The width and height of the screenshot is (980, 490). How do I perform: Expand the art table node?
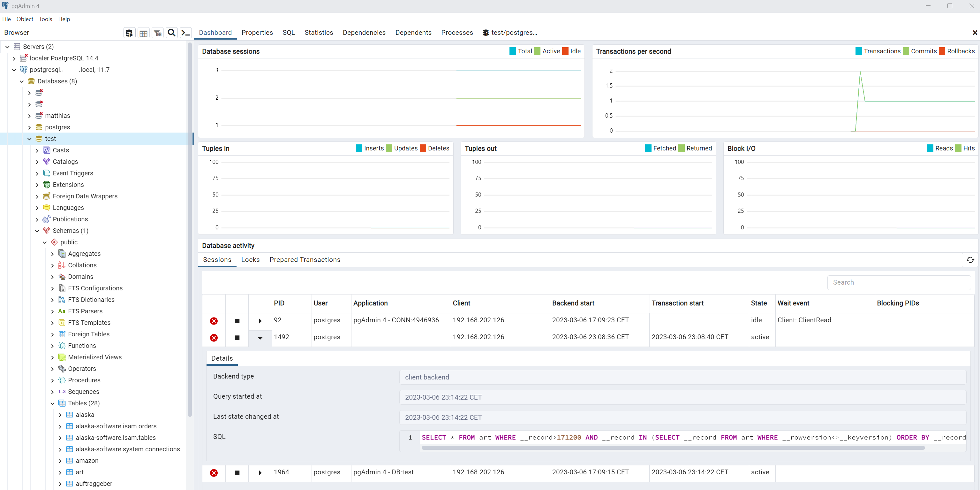pyautogui.click(x=60, y=472)
